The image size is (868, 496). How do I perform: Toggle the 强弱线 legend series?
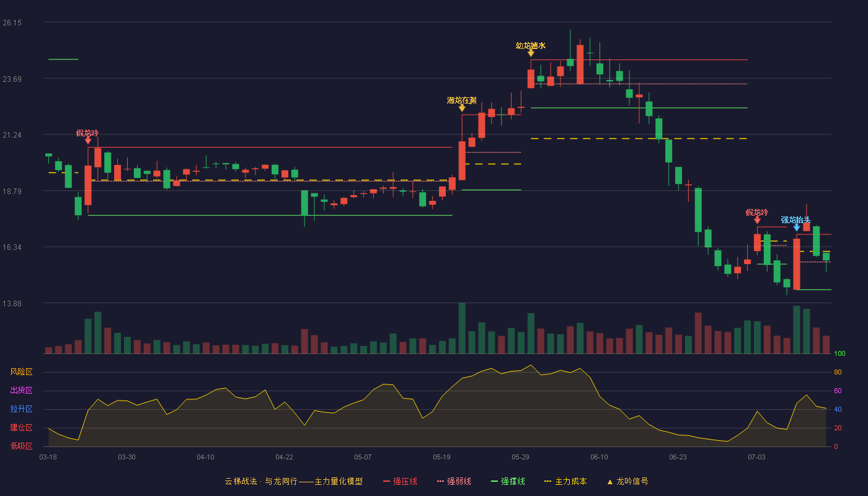pyautogui.click(x=454, y=481)
